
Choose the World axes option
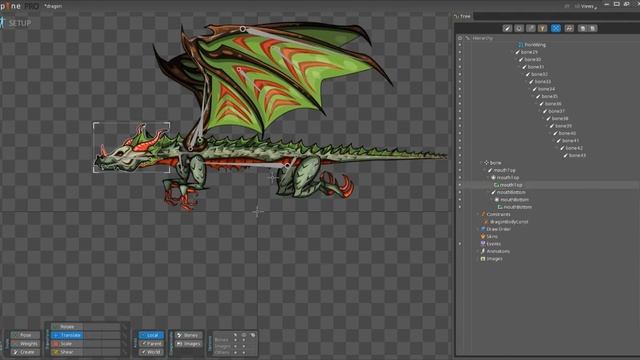coord(151,352)
